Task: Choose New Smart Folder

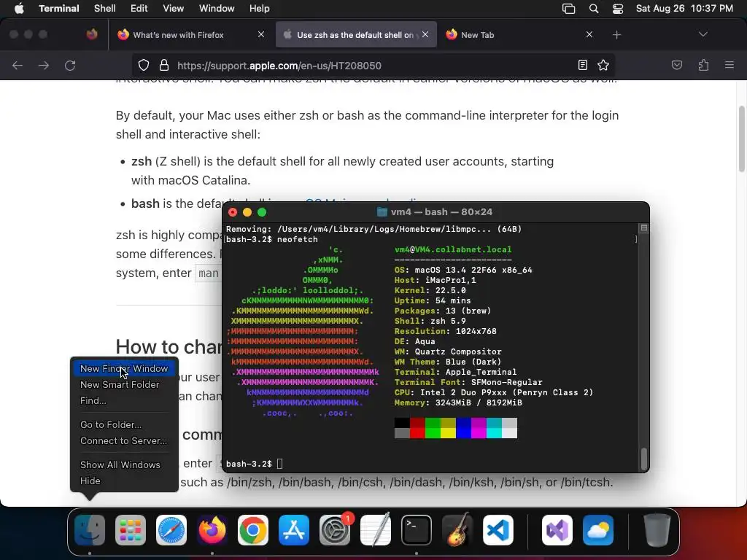Action: (x=124, y=385)
